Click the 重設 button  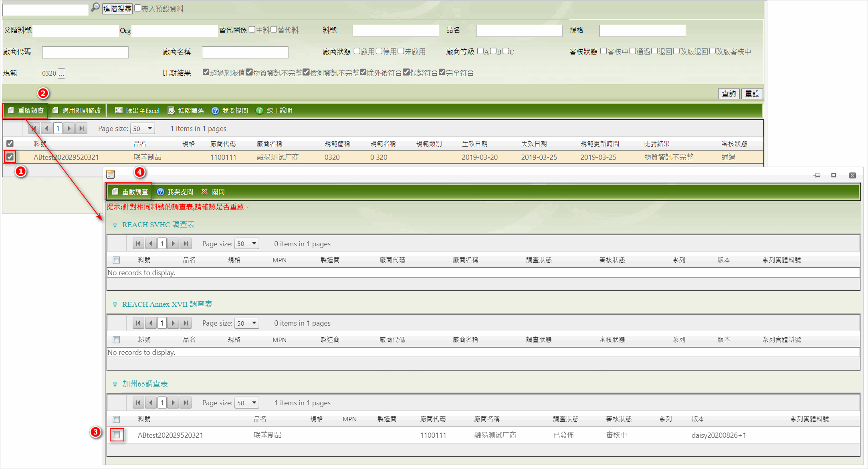[752, 93]
